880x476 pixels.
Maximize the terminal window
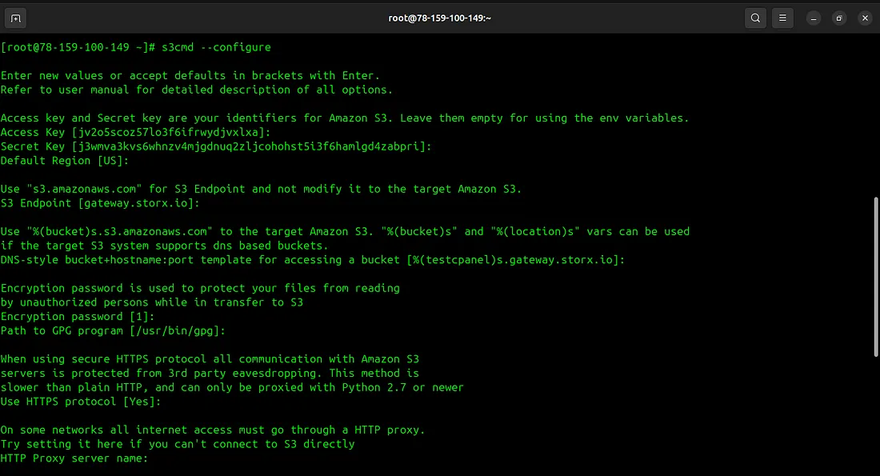click(x=838, y=18)
